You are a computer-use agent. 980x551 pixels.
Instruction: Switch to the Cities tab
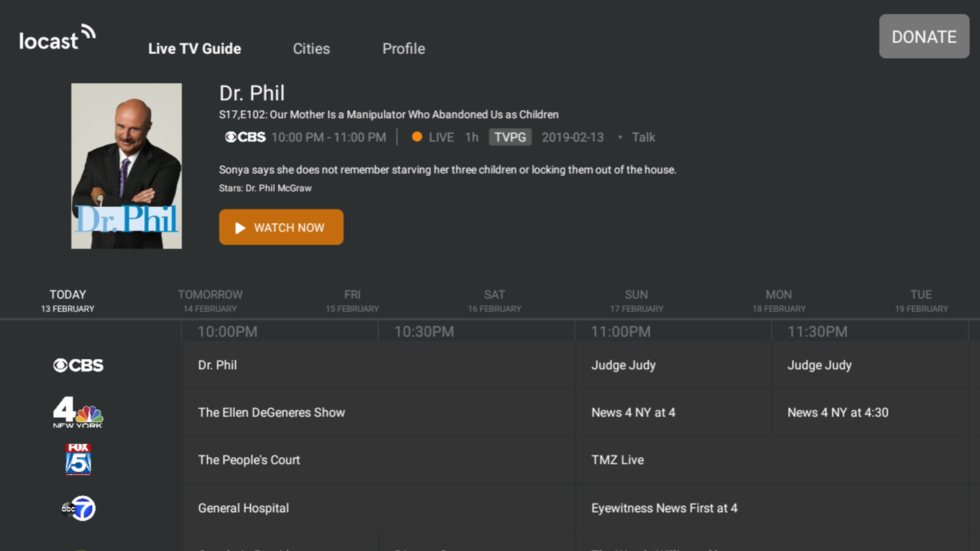(x=311, y=49)
